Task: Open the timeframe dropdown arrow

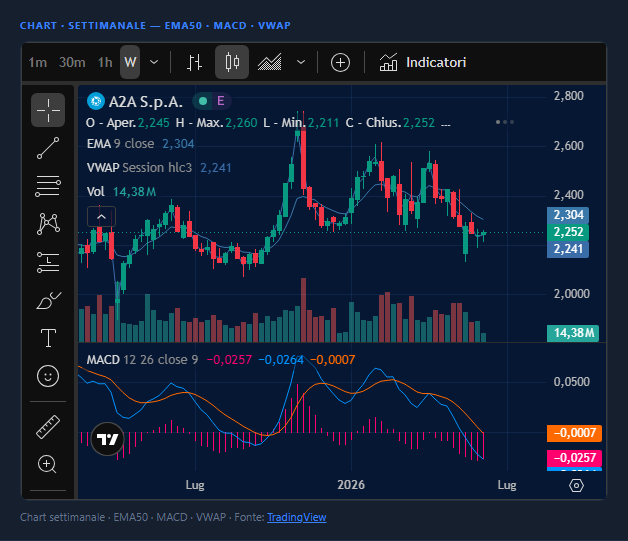Action: click(x=154, y=62)
